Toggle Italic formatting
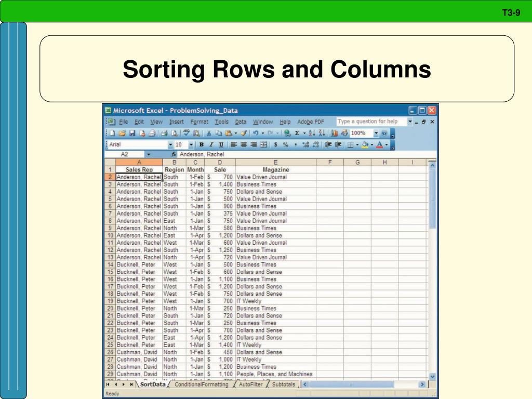The width and height of the screenshot is (532, 399). 211,145
